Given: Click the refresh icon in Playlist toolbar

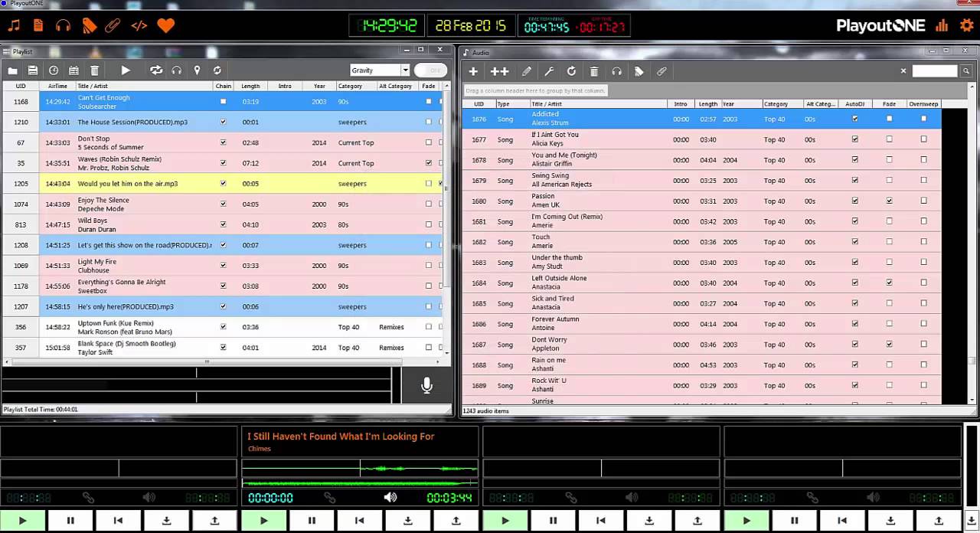Looking at the screenshot, I should [217, 70].
